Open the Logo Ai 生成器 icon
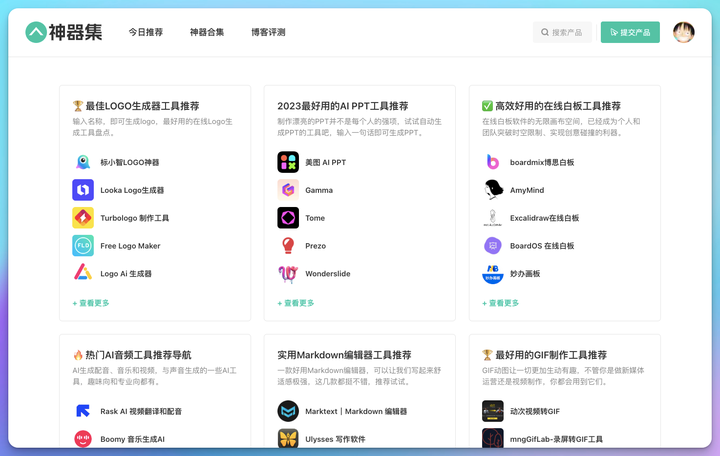The height and width of the screenshot is (456, 720). (83, 273)
